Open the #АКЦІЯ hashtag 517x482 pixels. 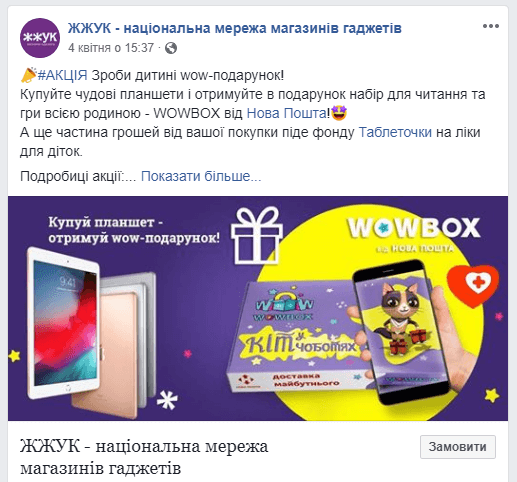pyautogui.click(x=62, y=75)
